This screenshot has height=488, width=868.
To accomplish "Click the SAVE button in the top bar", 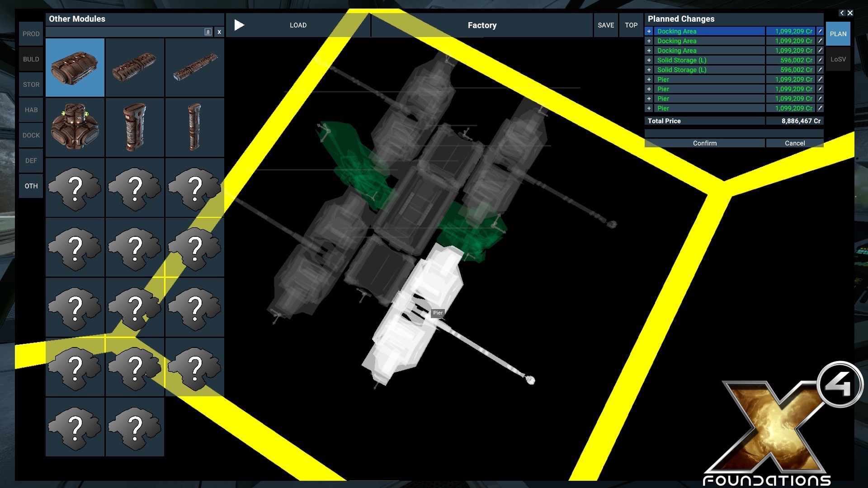I will [x=606, y=25].
